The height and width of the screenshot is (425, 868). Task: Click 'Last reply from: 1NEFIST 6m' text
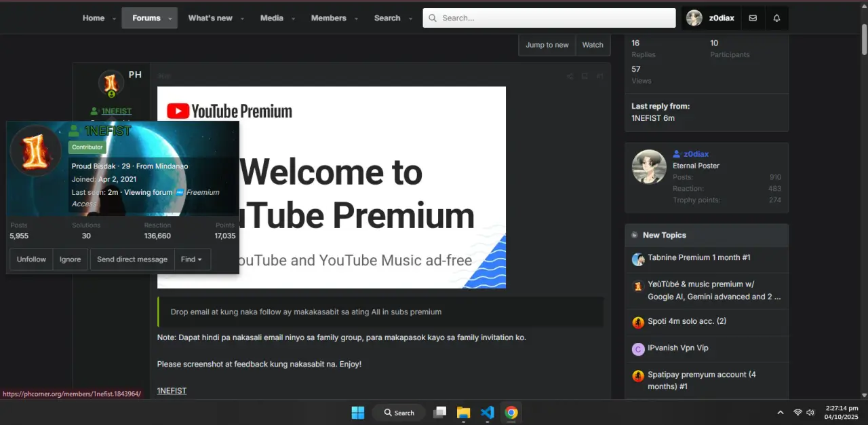(660, 112)
